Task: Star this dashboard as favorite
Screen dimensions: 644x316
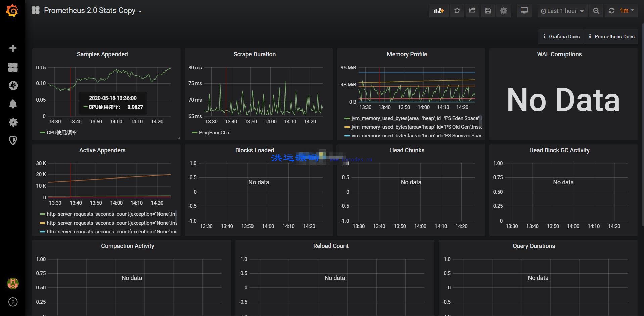Action: pos(457,11)
